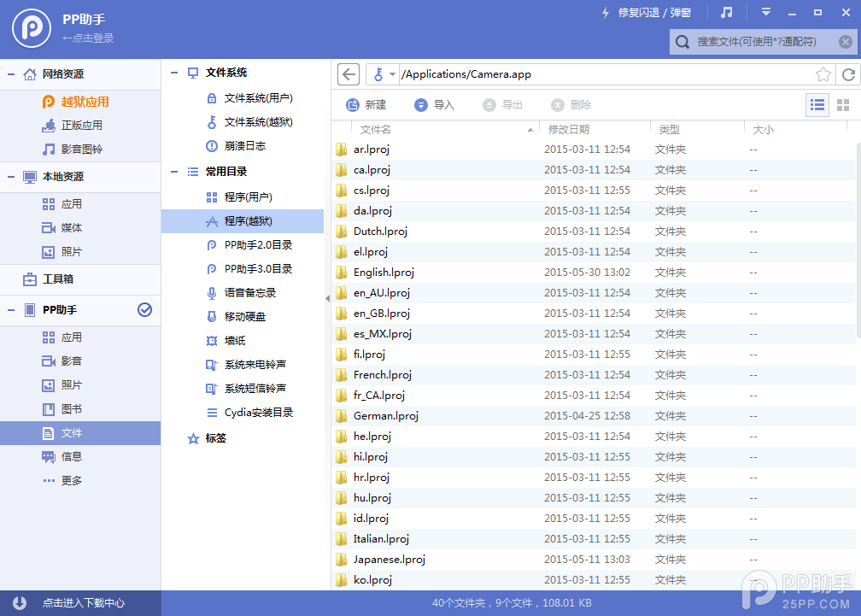This screenshot has height=616, width=861.
Task: Switch file display to grid view
Action: [x=845, y=105]
